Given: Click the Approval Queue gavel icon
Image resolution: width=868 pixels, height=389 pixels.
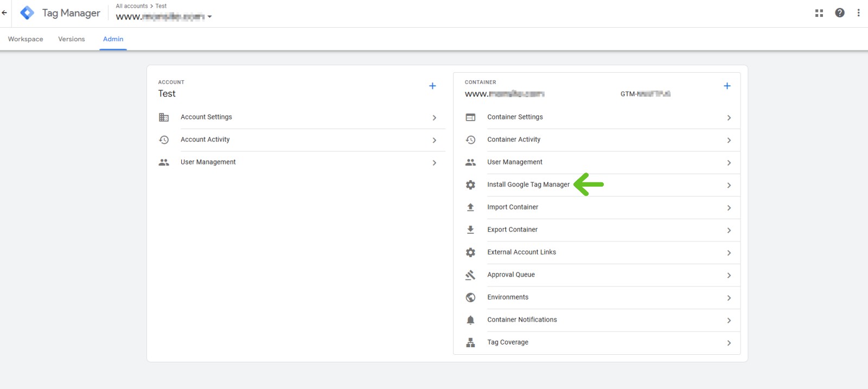Looking at the screenshot, I should pyautogui.click(x=470, y=275).
